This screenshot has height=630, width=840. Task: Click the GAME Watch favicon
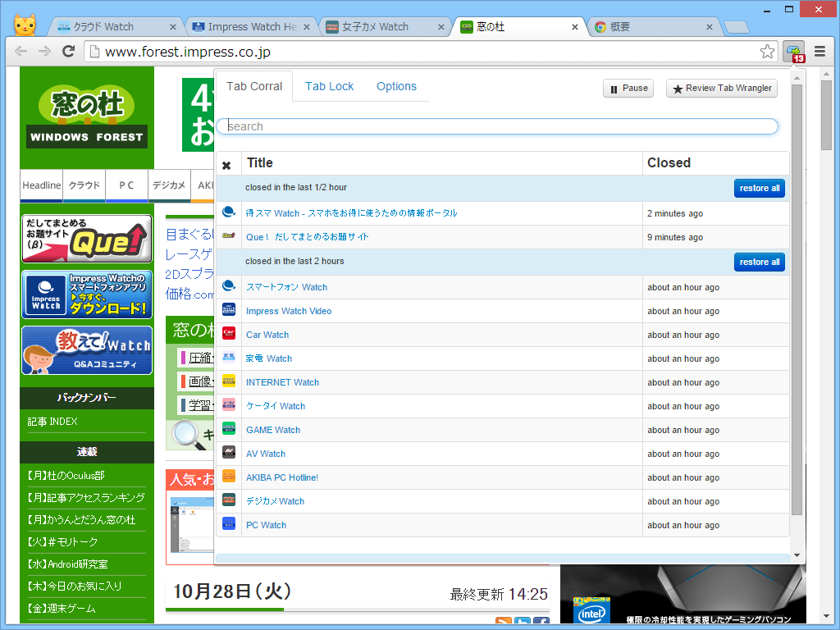229,428
